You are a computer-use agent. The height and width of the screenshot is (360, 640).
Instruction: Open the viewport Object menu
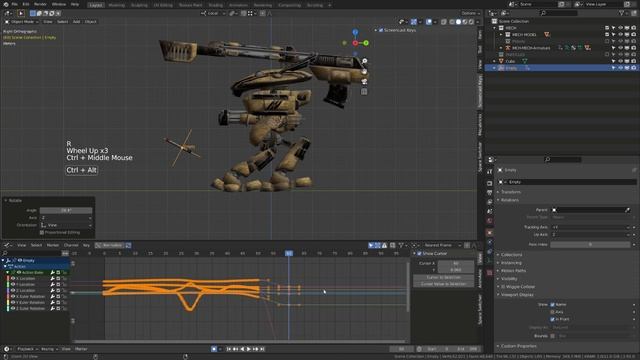click(x=91, y=22)
